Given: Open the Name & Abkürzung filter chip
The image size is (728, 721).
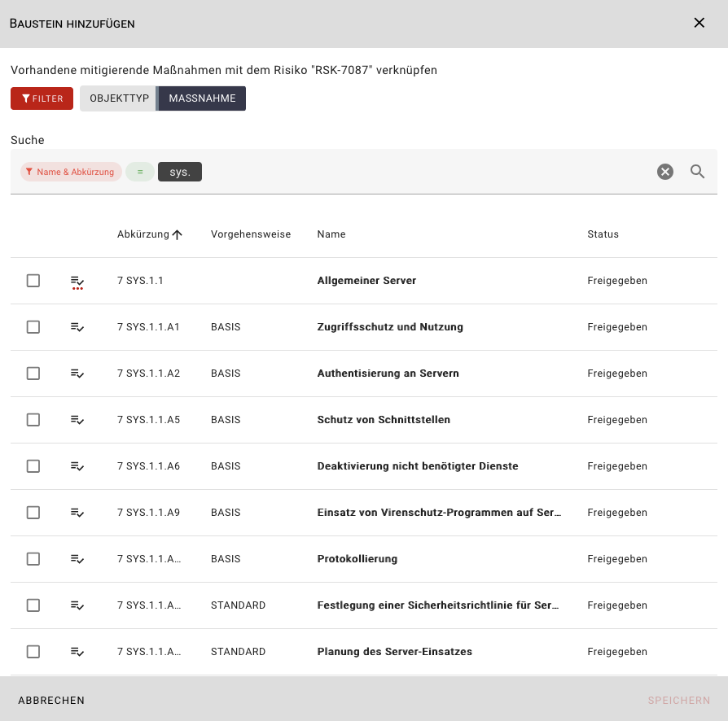Looking at the screenshot, I should point(71,172).
